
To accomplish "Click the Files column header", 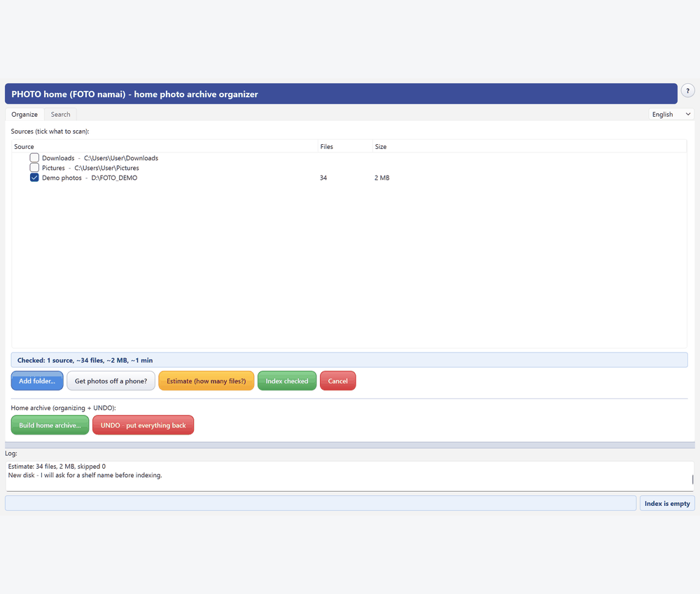I will [345, 146].
